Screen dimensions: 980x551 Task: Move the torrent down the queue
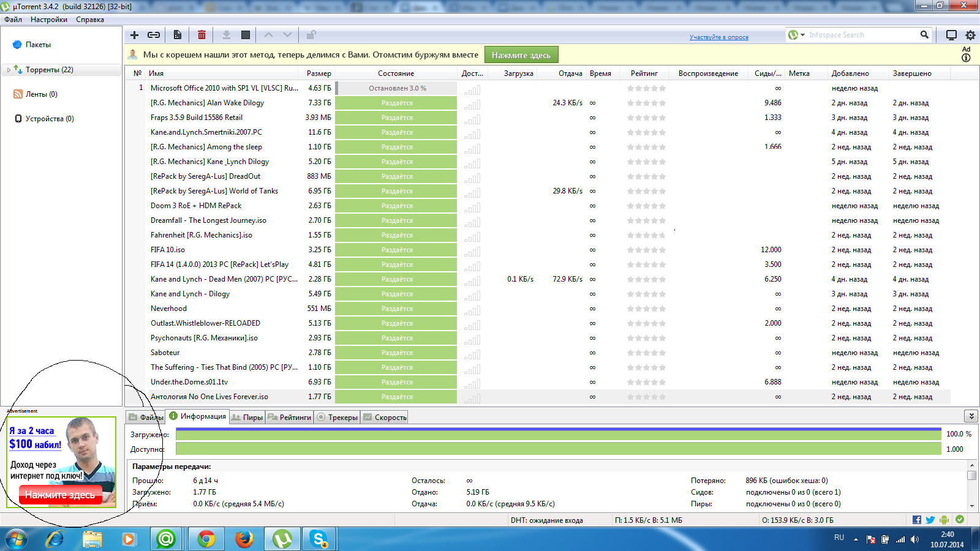point(287,35)
